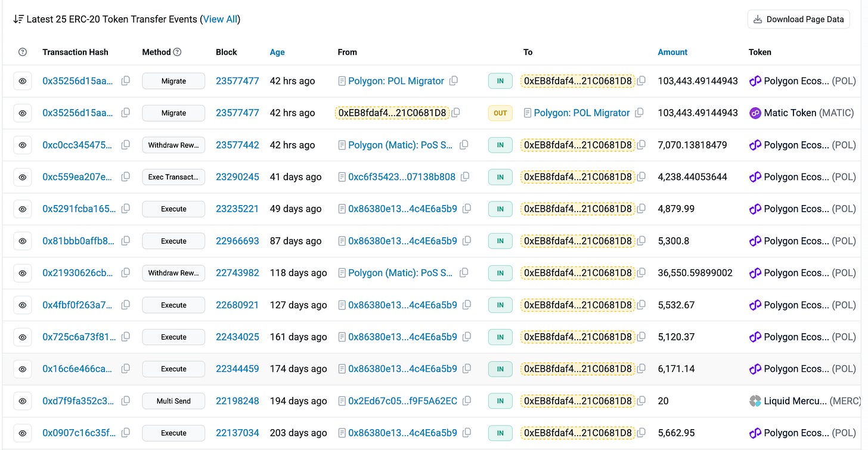Click the Matic Token logo icon

(x=755, y=113)
